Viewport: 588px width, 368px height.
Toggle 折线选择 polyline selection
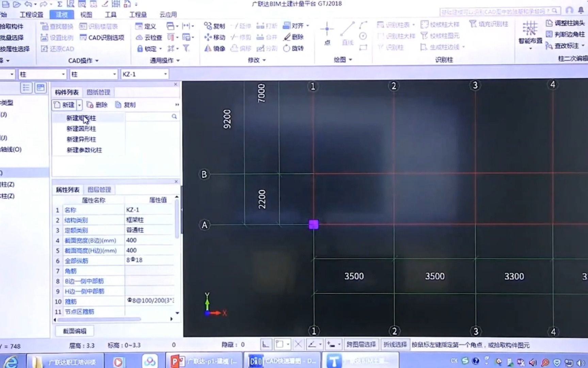coord(395,344)
